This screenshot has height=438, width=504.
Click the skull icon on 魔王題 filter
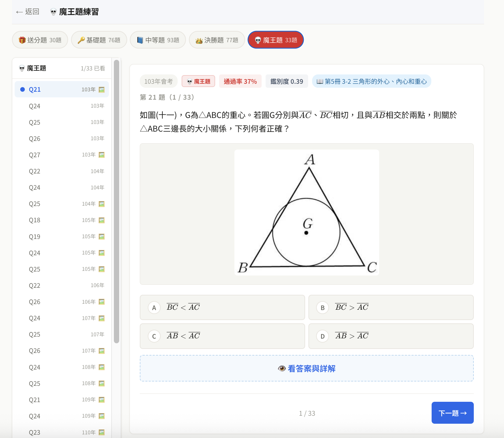pos(257,40)
